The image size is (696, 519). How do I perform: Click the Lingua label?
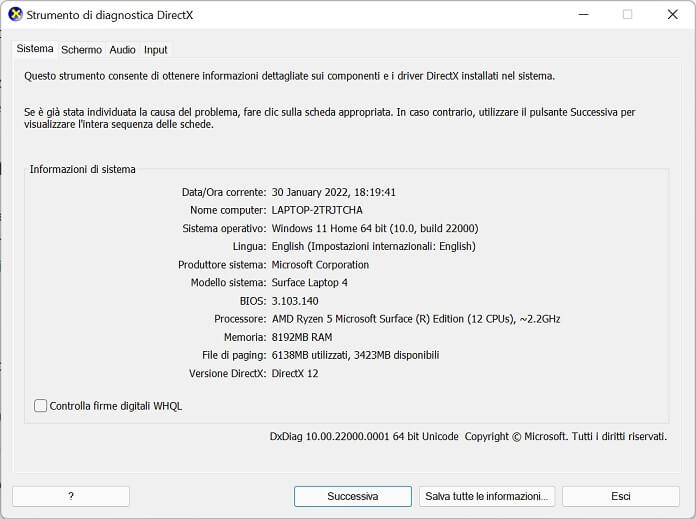[249, 246]
